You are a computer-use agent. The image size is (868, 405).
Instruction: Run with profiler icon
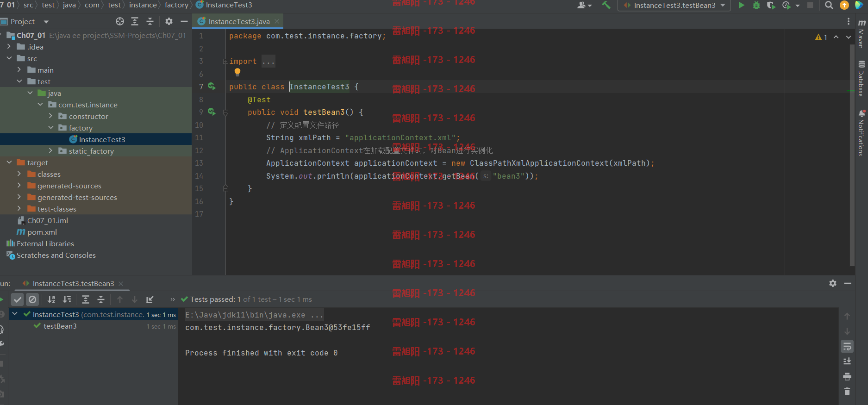pyautogui.click(x=786, y=5)
